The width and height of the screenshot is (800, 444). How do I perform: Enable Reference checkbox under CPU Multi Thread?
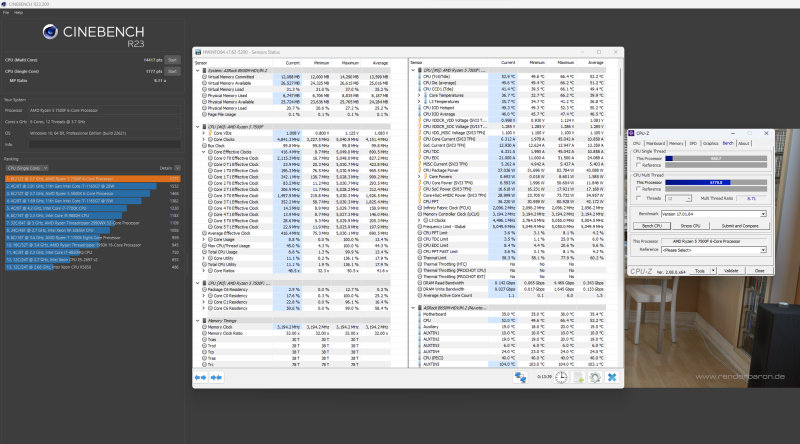[x=638, y=189]
